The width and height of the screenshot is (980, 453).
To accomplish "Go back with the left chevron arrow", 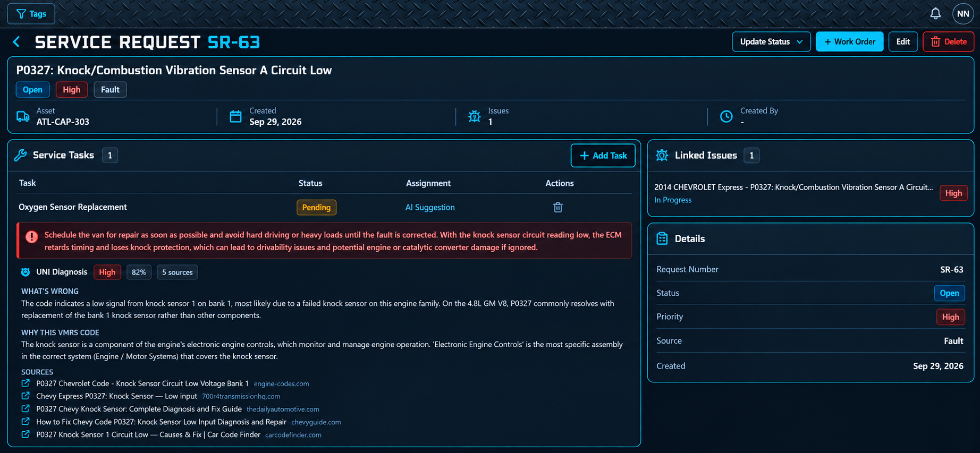I will 16,42.
